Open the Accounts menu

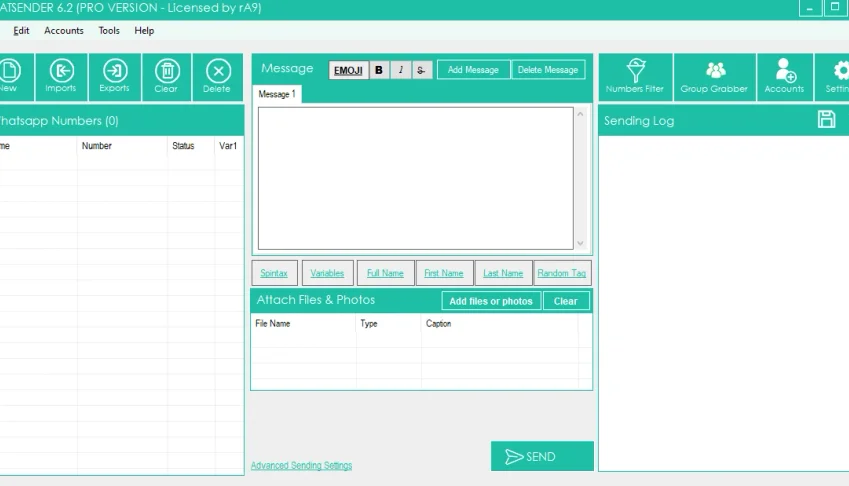[64, 31]
